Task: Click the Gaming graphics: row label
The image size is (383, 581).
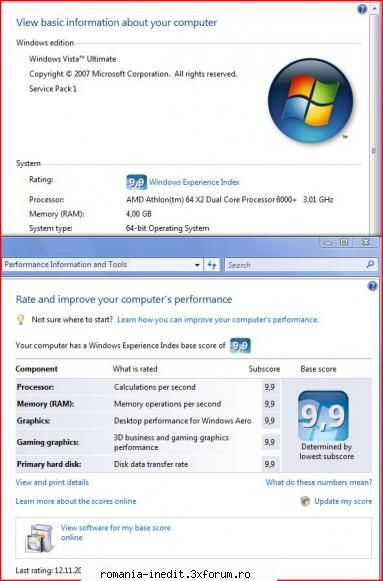Action: [x=47, y=442]
